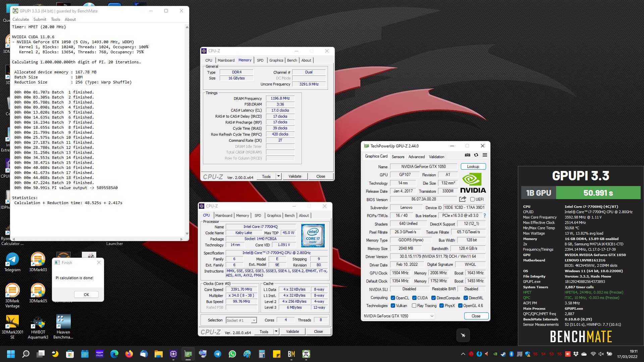Click the GPUPI vertical scrollbar down arrow
Viewport: 644px width, 362px height.
point(187,234)
